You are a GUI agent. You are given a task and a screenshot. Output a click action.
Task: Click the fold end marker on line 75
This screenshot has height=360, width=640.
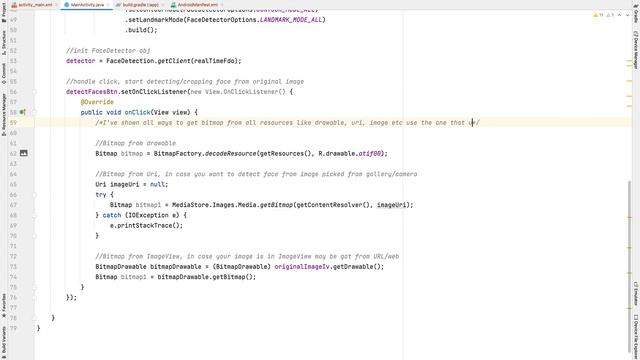click(x=35, y=287)
